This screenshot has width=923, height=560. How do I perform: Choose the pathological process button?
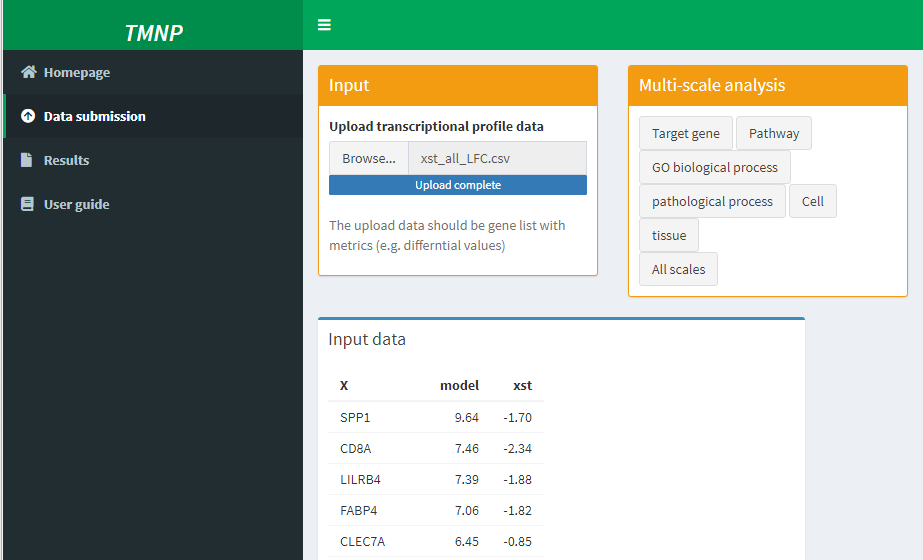[712, 201]
